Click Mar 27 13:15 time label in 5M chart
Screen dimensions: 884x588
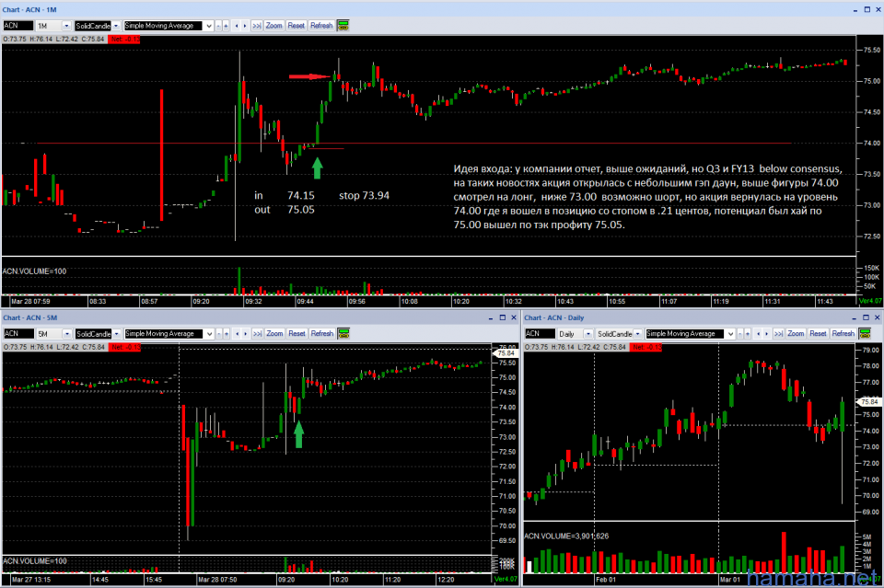[x=30, y=579]
